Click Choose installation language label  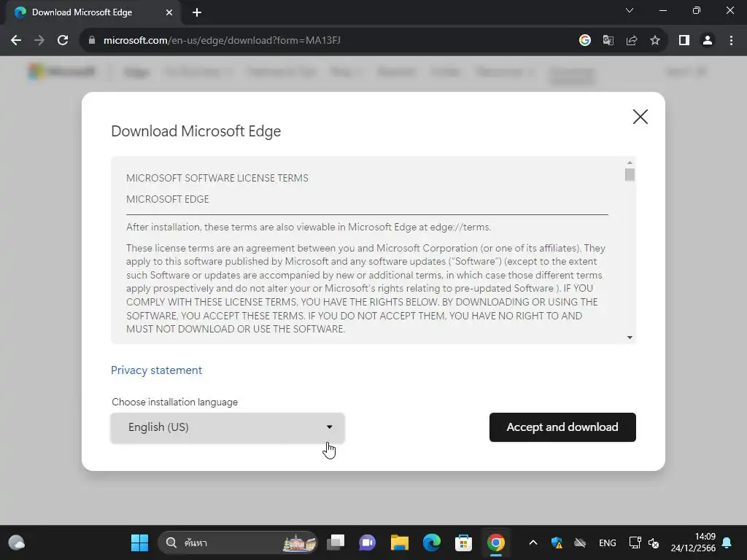175,402
